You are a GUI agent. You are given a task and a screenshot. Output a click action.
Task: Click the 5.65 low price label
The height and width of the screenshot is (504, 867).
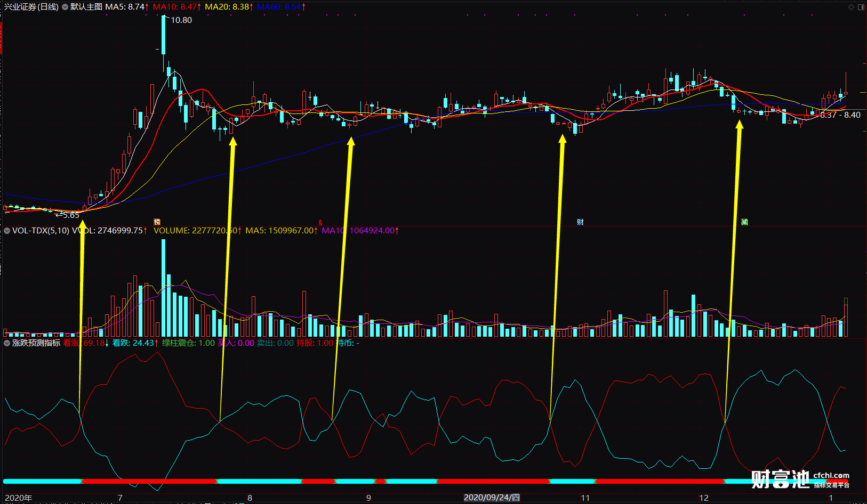[70, 215]
